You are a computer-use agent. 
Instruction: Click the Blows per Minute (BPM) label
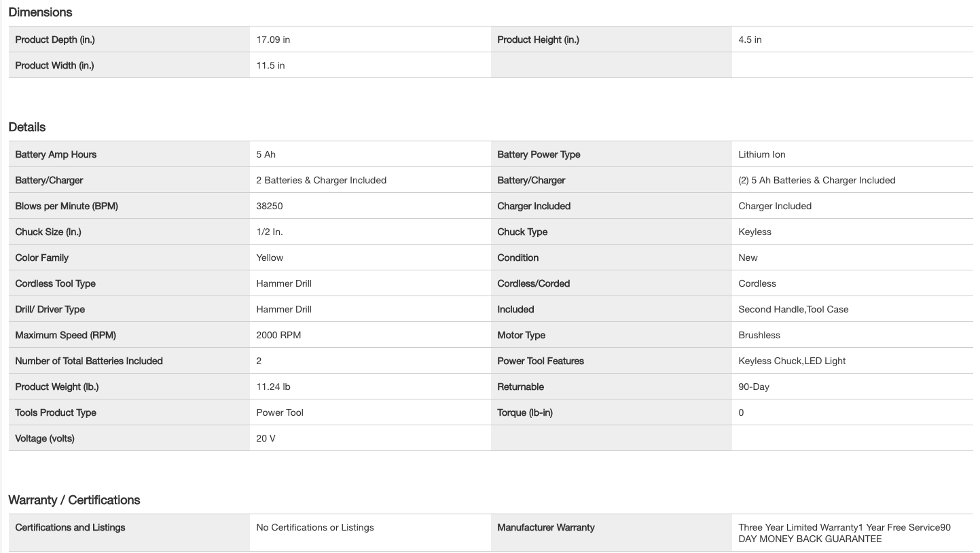pos(67,206)
